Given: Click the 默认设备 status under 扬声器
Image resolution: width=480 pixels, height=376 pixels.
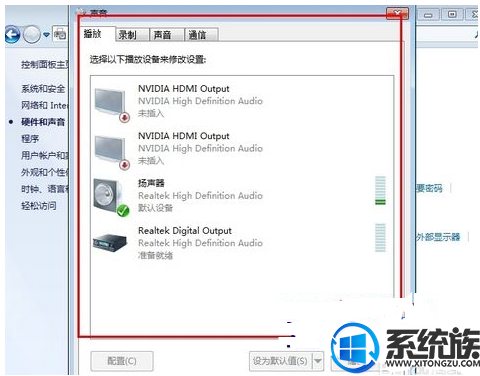Looking at the screenshot, I should pos(155,208).
